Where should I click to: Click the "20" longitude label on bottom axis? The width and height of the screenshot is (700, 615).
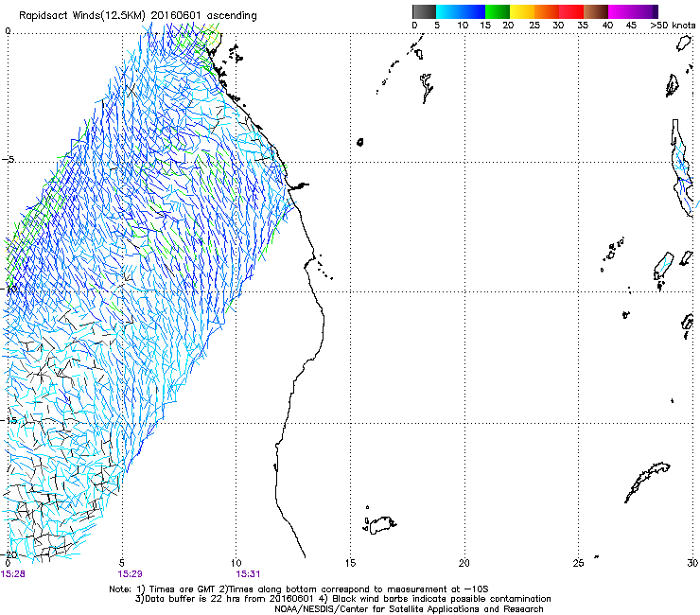pyautogui.click(x=464, y=563)
